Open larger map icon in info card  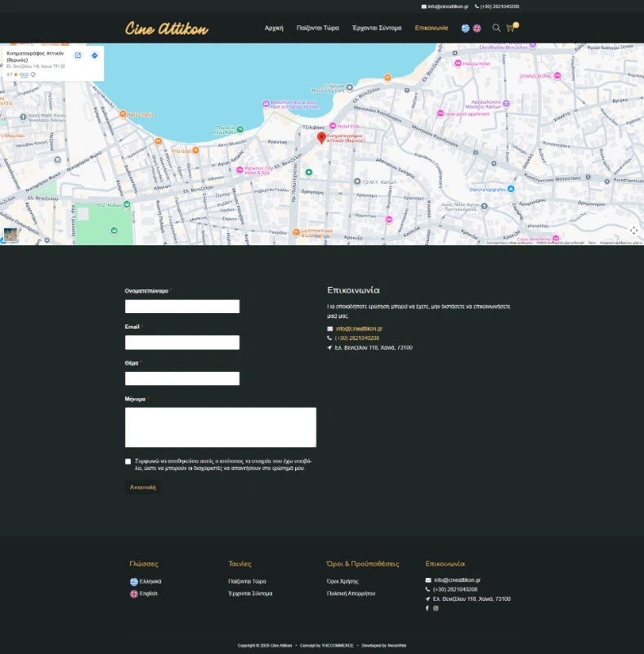coord(78,55)
